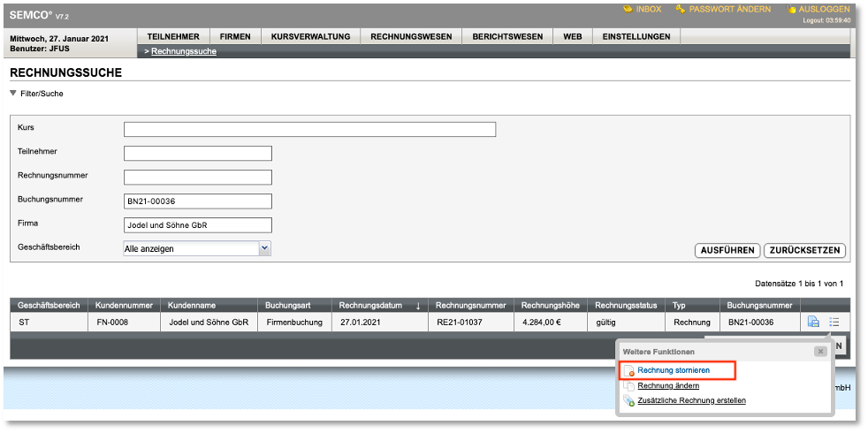Log out via AUSLOGGEN

(x=824, y=10)
